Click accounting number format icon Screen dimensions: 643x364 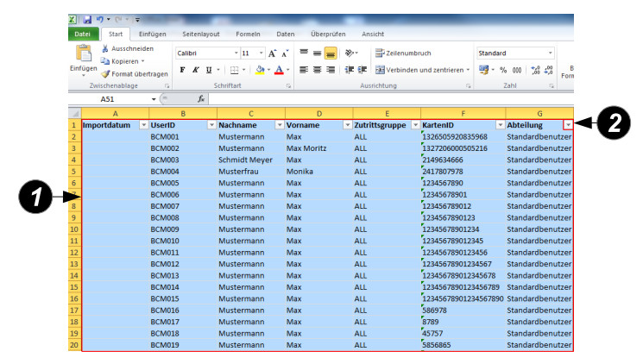point(483,70)
